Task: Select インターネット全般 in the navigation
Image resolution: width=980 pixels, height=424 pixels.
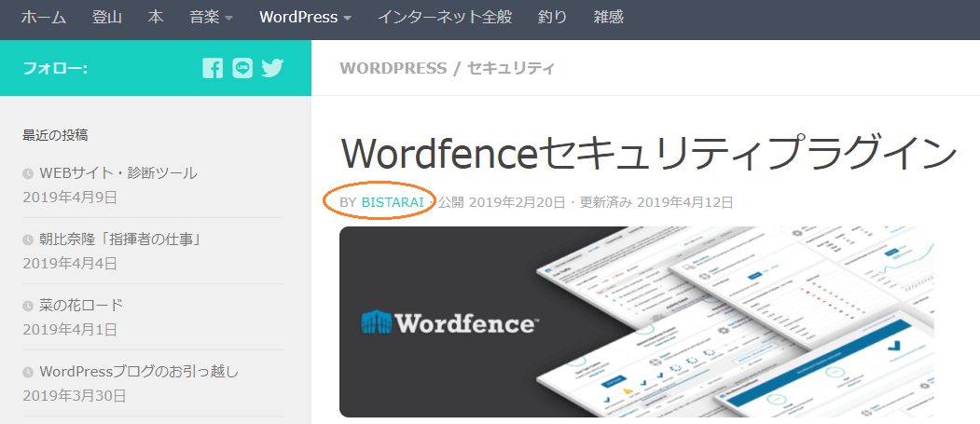Action: tap(445, 18)
